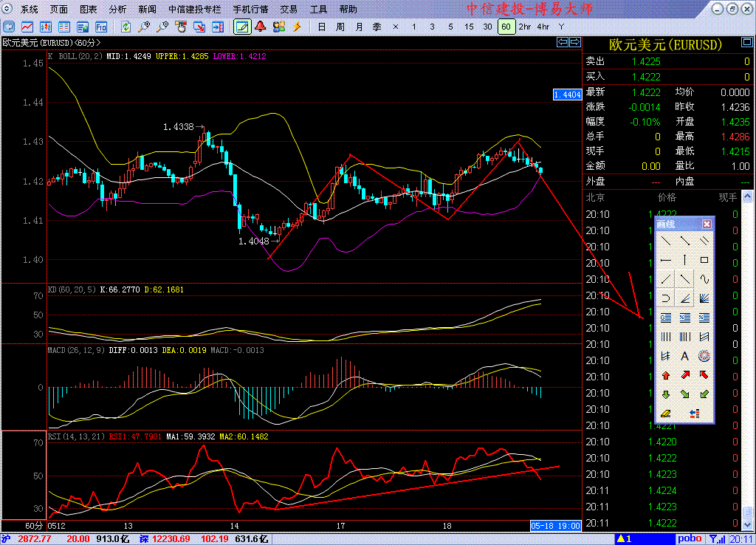Open the quote list view icon
This screenshot has height=545, width=756.
point(63,27)
